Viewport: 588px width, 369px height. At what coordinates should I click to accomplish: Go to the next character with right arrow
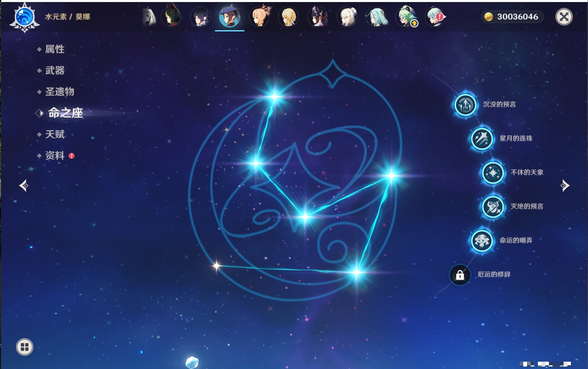click(565, 186)
